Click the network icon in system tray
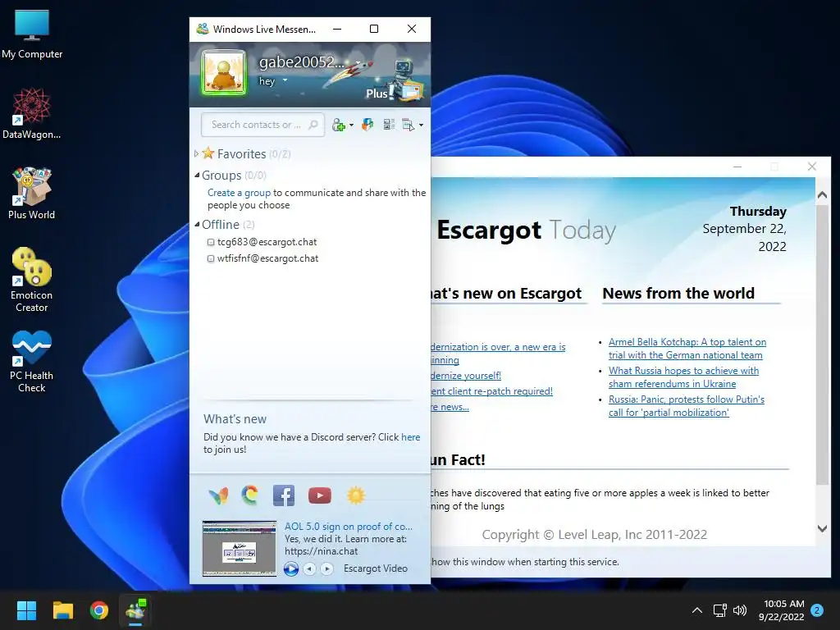 pos(719,610)
